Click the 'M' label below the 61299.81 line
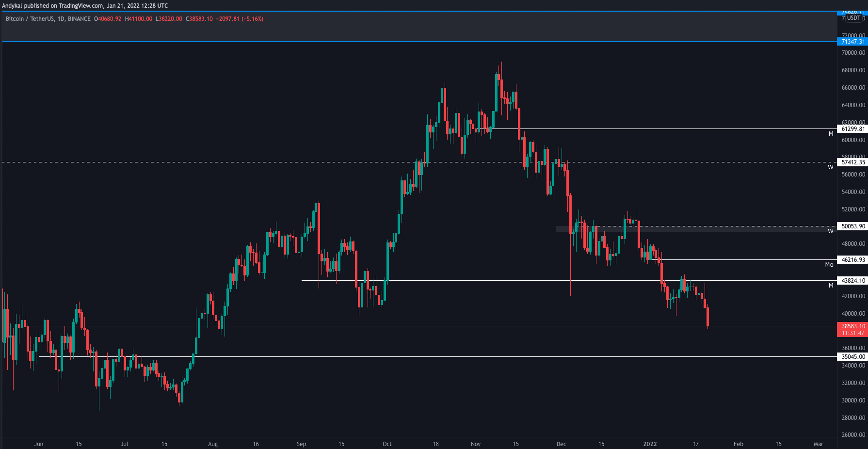The width and height of the screenshot is (868, 449). tap(831, 134)
